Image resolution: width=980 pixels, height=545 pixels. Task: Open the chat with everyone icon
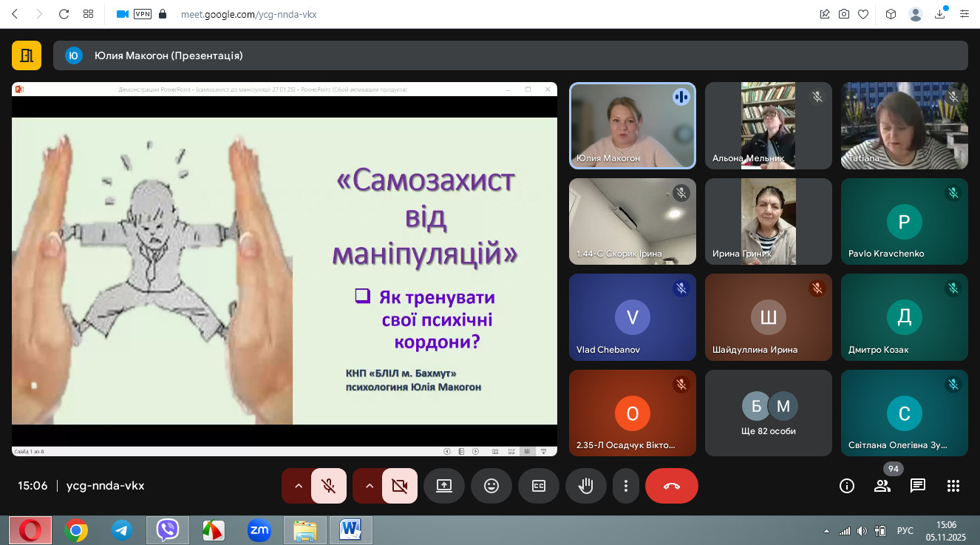tap(918, 486)
